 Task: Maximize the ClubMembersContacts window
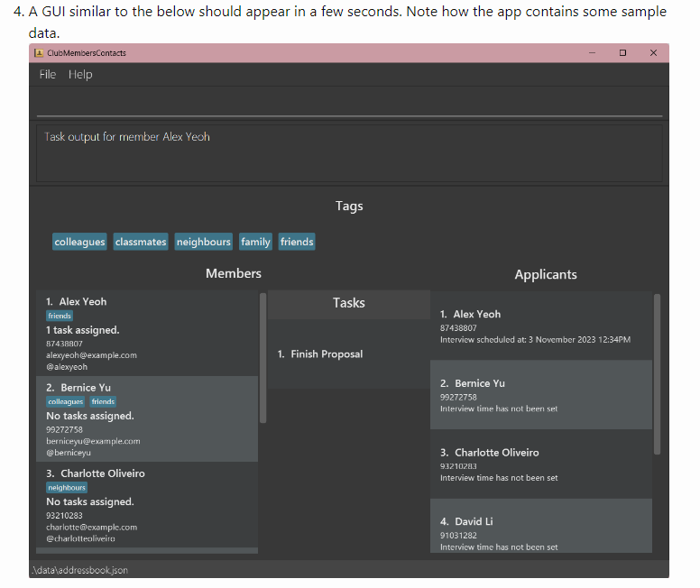coord(622,53)
